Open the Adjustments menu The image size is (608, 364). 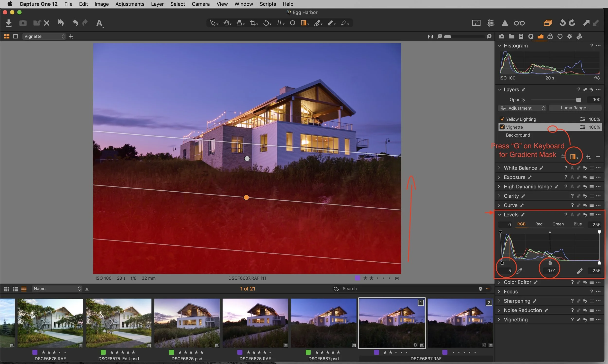tap(130, 4)
